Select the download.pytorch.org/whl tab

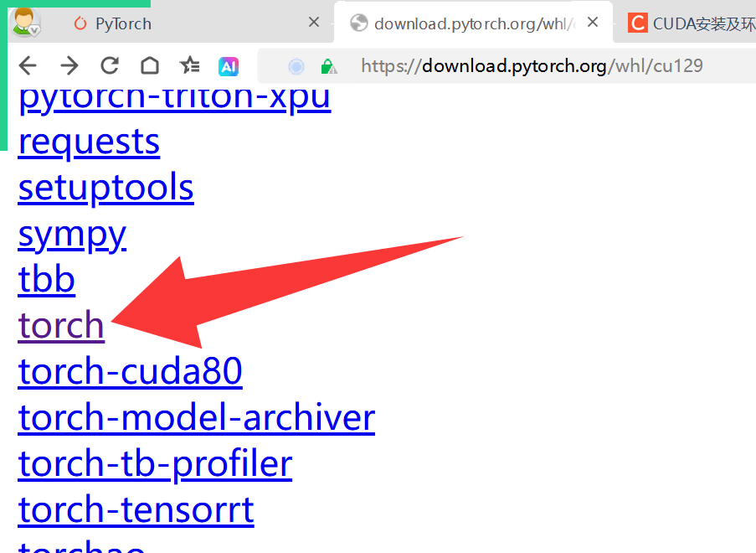pyautogui.click(x=475, y=23)
